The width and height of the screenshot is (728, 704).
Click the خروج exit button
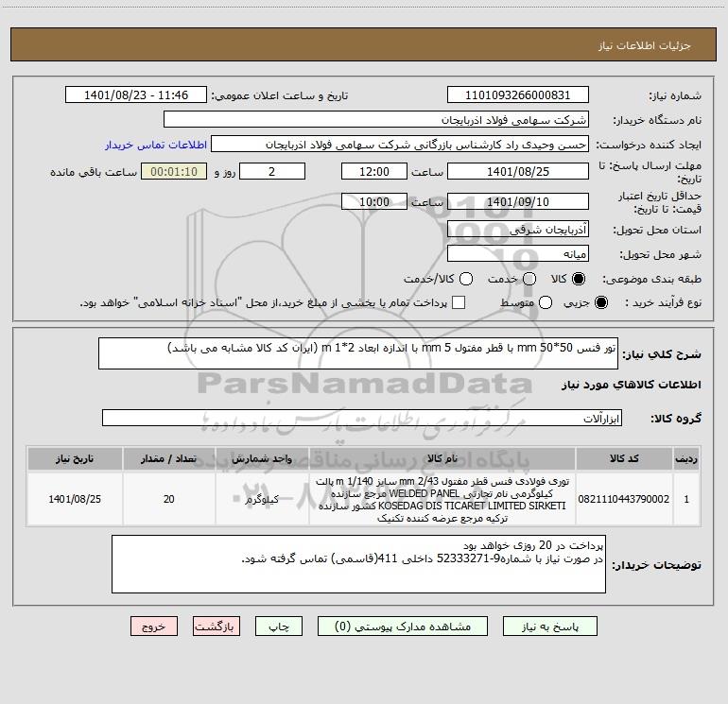[x=154, y=627]
